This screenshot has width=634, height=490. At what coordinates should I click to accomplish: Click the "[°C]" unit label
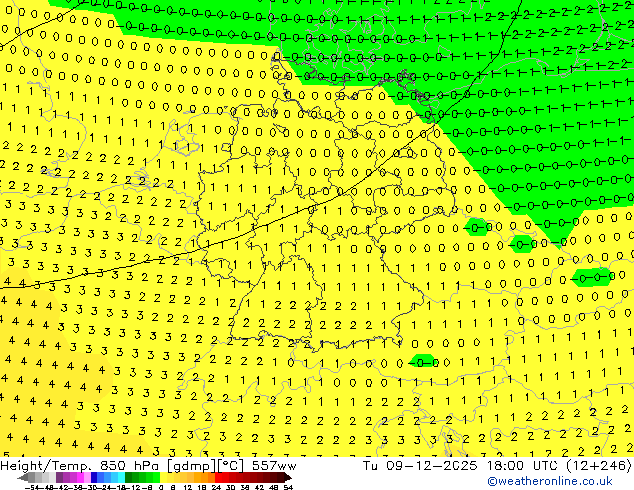[231, 466]
